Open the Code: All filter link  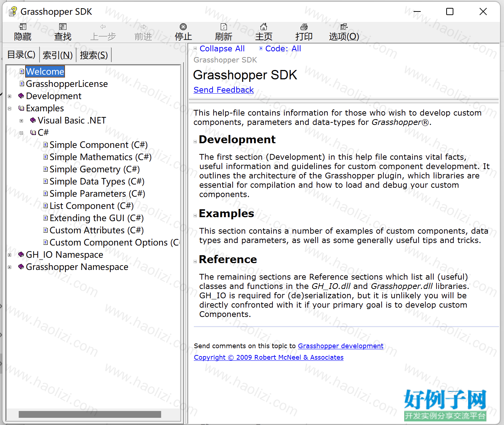(283, 48)
